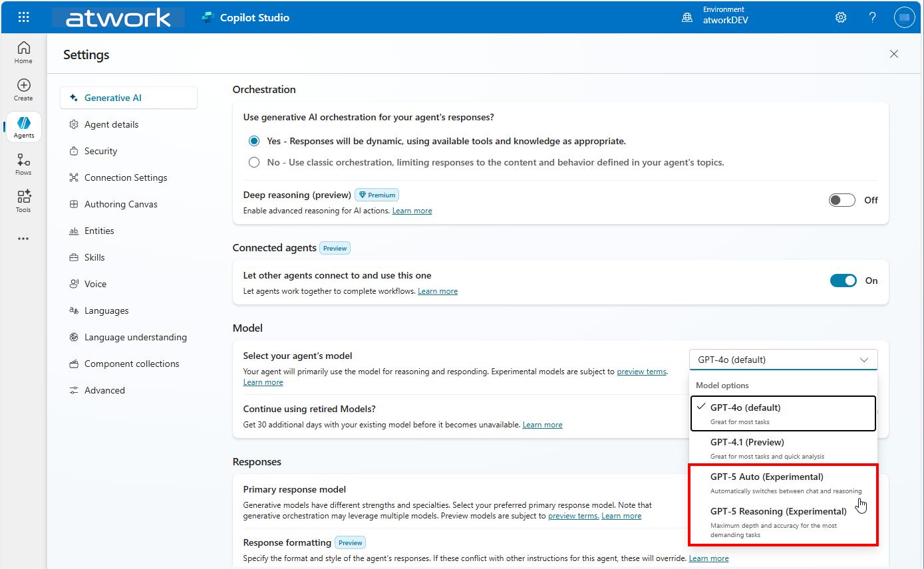Open help question mark icon
This screenshot has width=924, height=569.
pyautogui.click(x=872, y=17)
